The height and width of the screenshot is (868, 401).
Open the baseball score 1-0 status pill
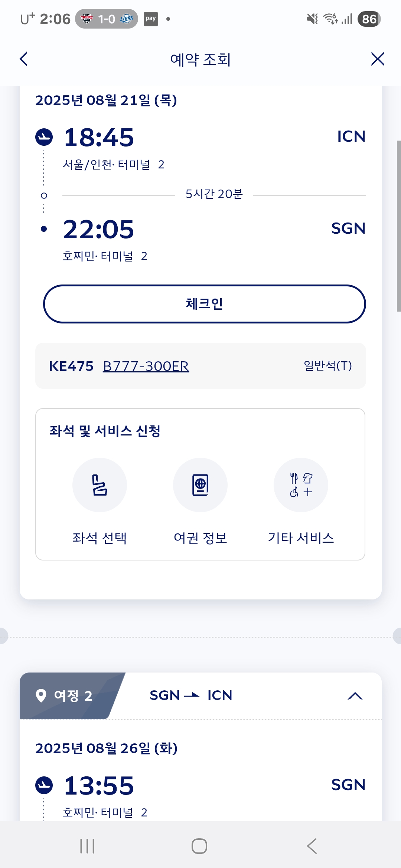pos(107,19)
